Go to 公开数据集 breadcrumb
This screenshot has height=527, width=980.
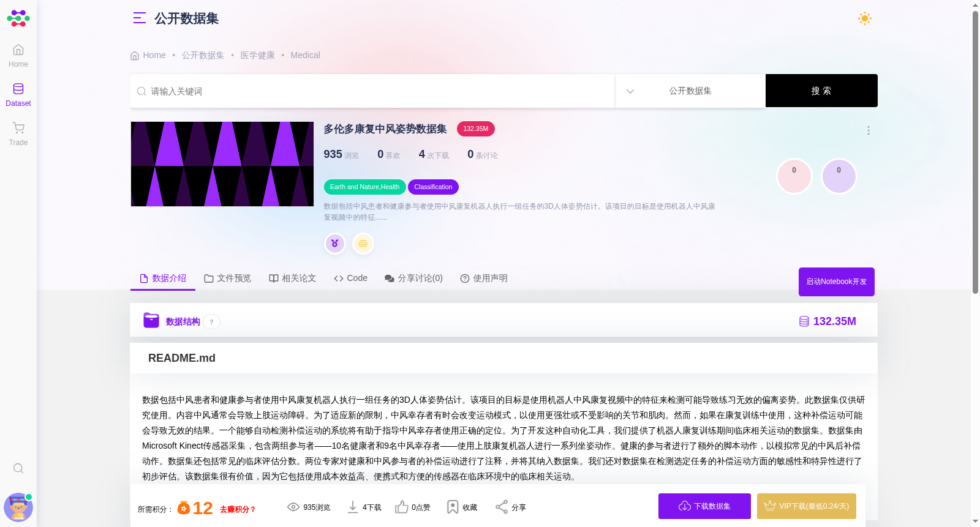click(203, 55)
